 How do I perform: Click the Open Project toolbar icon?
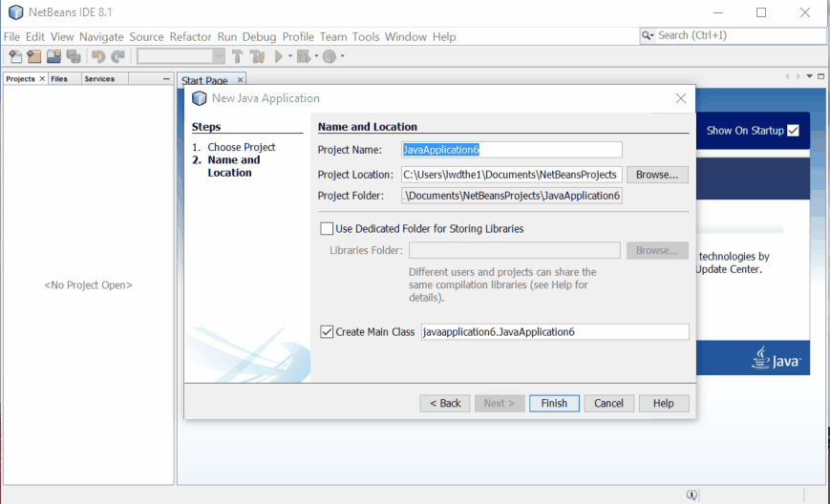point(53,56)
